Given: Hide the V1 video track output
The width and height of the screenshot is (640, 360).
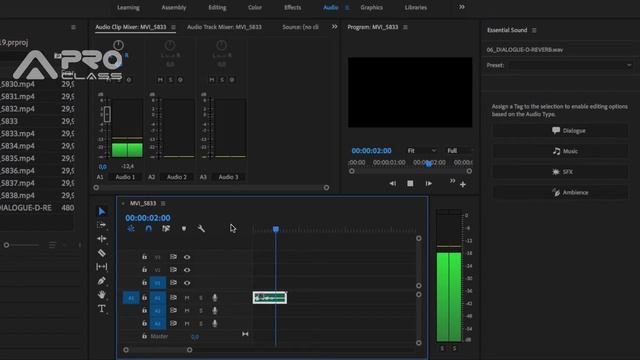Looking at the screenshot, I should pyautogui.click(x=187, y=283).
